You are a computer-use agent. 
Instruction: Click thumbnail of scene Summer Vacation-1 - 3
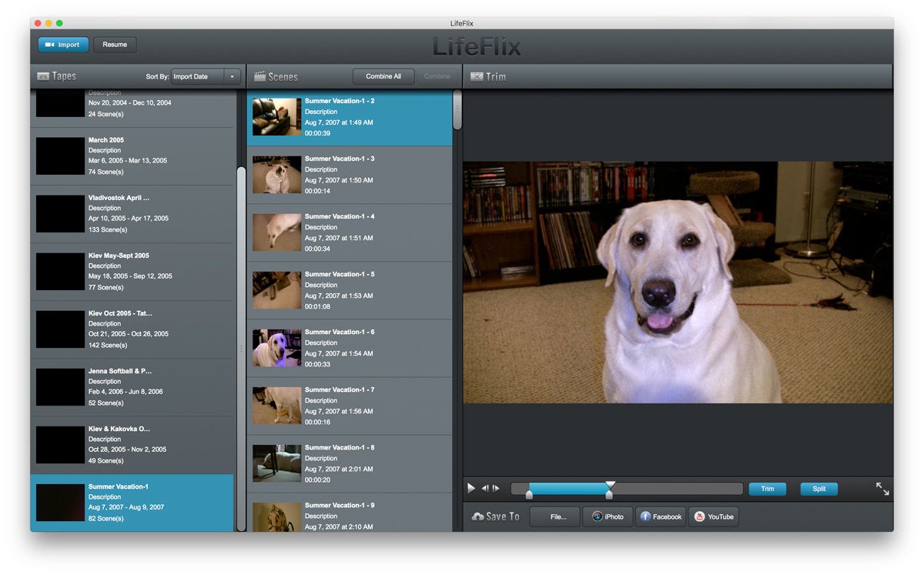(x=276, y=175)
